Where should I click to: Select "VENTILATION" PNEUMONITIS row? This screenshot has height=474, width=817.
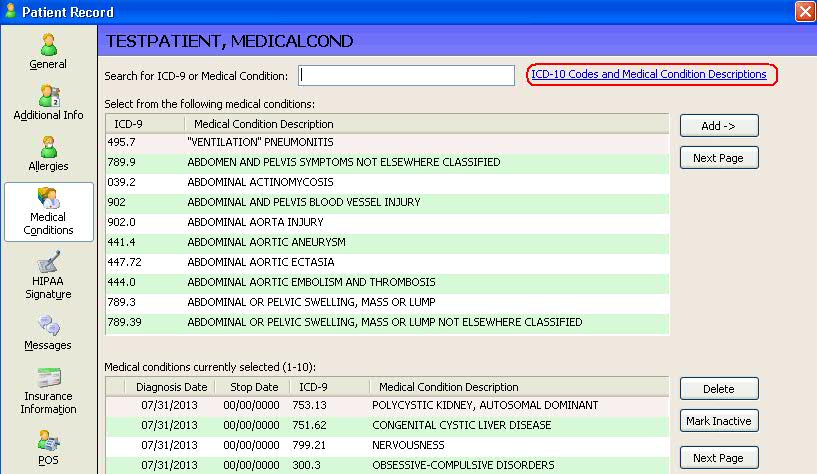coord(388,142)
